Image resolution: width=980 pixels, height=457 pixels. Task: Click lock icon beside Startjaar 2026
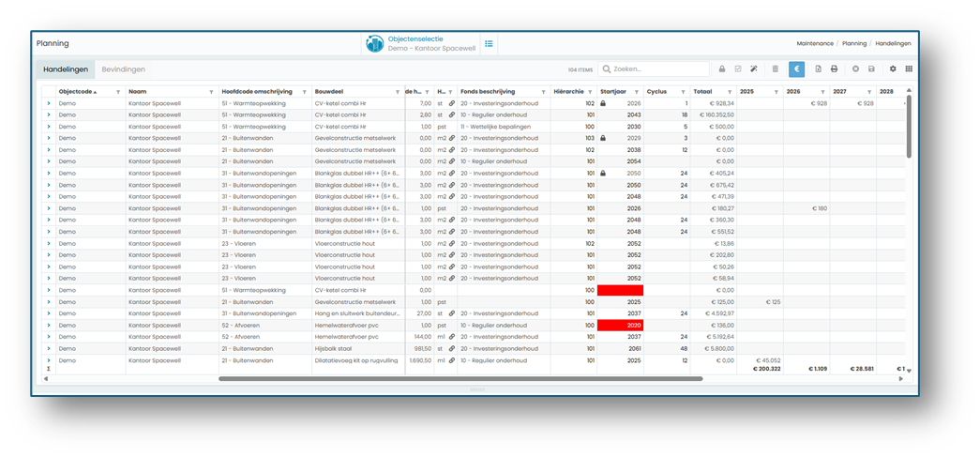(x=603, y=103)
